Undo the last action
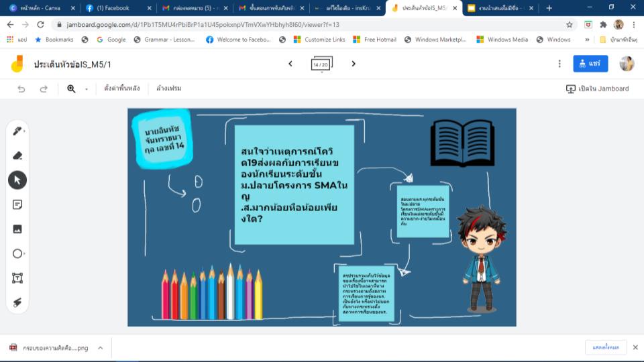644x362 pixels. (21, 88)
